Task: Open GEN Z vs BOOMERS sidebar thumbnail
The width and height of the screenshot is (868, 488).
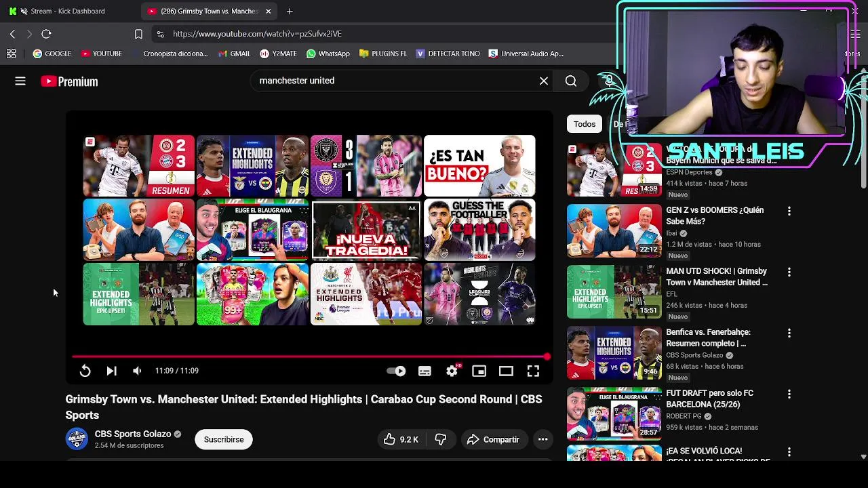Action: pyautogui.click(x=614, y=231)
